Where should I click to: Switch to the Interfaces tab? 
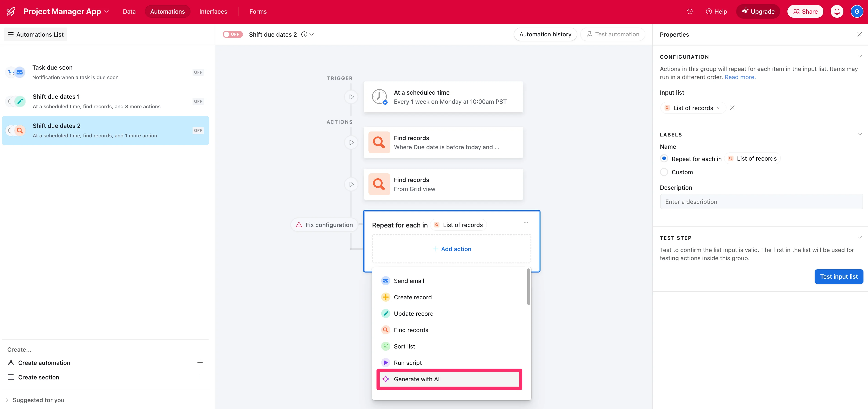213,11
